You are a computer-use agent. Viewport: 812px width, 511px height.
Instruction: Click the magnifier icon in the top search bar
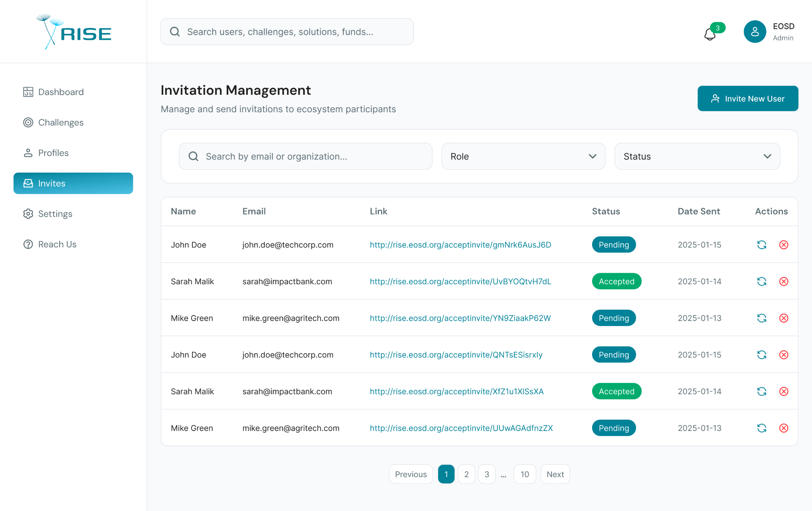[x=175, y=32]
